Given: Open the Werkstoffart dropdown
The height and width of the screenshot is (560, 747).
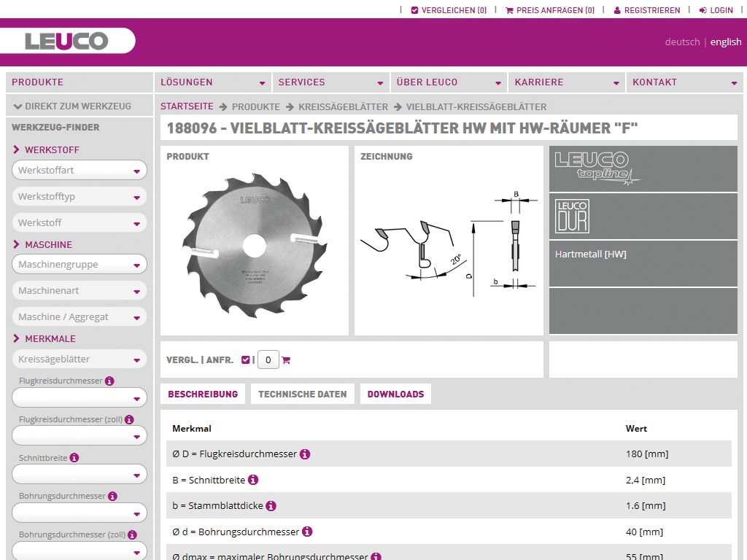Looking at the screenshot, I should [79, 170].
